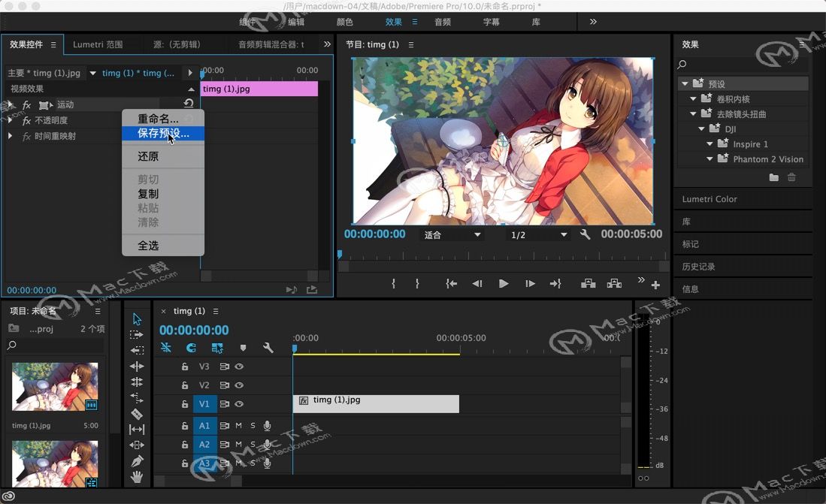Image resolution: width=826 pixels, height=504 pixels.
Task: Show overflow workspaces chevron in top bar
Action: point(593,22)
